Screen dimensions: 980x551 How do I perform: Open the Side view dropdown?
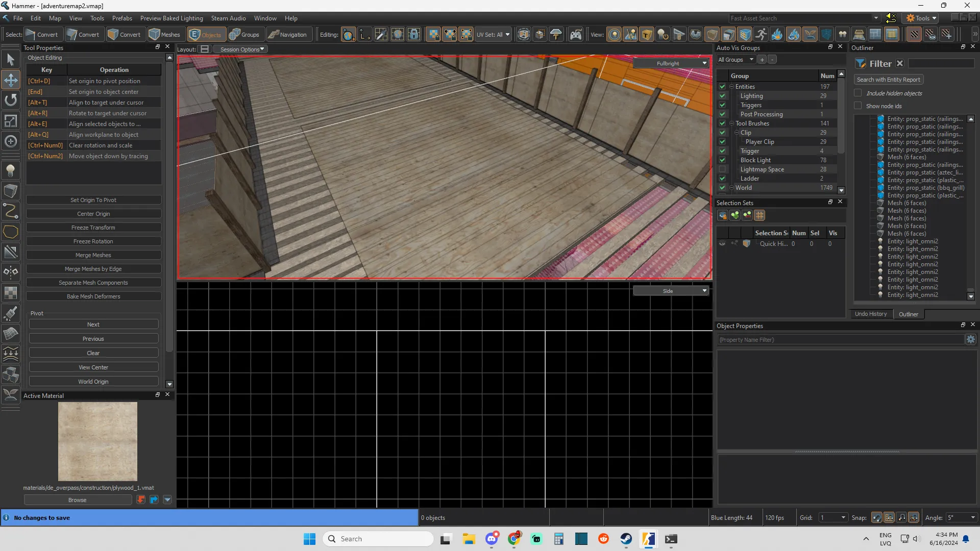[671, 291]
